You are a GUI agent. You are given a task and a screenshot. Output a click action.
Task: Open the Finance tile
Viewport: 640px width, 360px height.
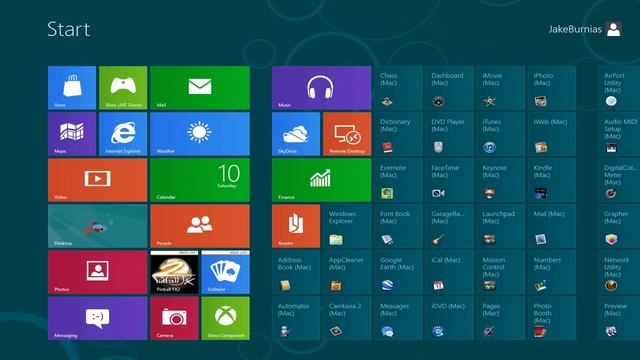click(322, 180)
